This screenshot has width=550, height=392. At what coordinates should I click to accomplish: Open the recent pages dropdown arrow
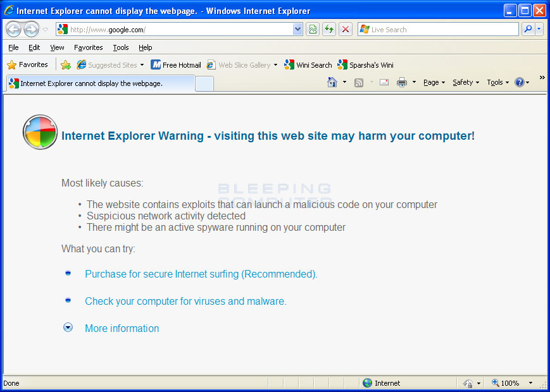pyautogui.click(x=45, y=30)
